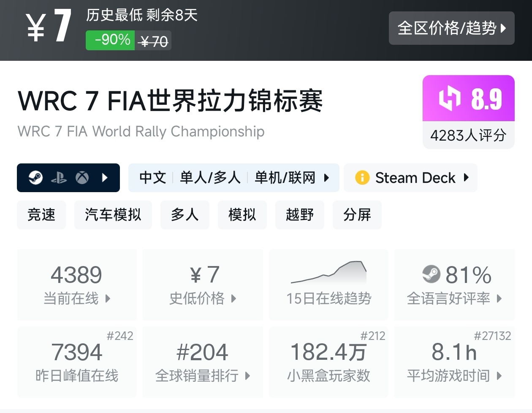The image size is (532, 413).
Task: Click the green -90% discount badge
Action: [110, 40]
